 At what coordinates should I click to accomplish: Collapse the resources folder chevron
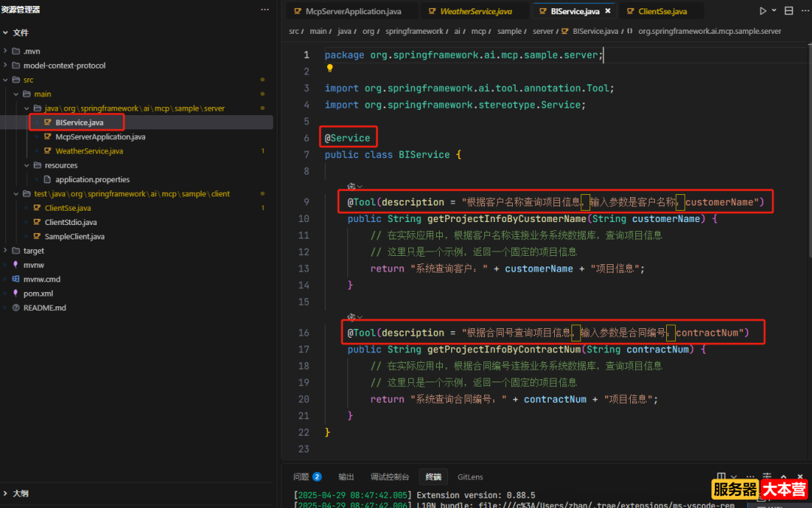tap(26, 165)
